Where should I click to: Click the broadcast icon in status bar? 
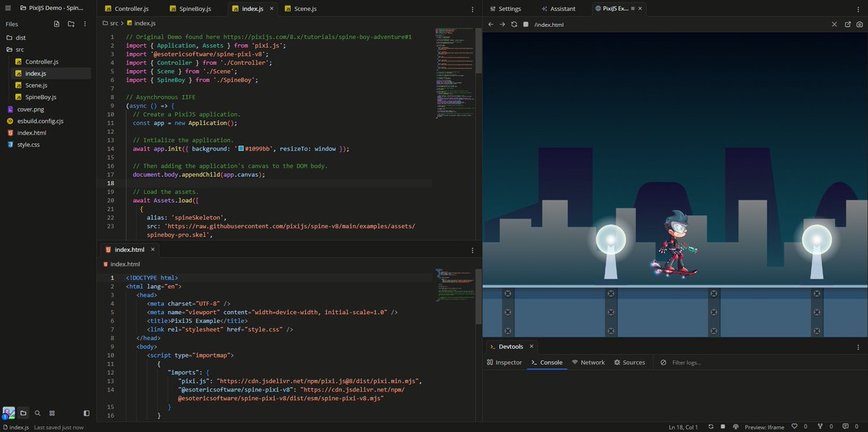(736, 427)
